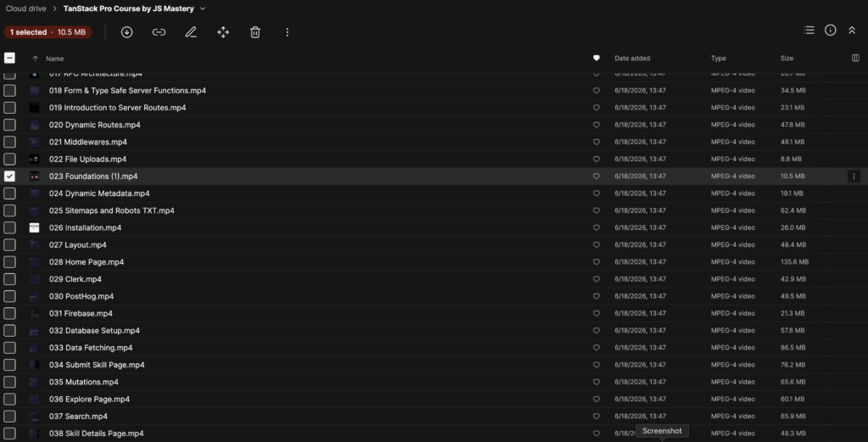Open column settings icon in header
Viewport: 868px width, 442px height.
click(x=855, y=59)
